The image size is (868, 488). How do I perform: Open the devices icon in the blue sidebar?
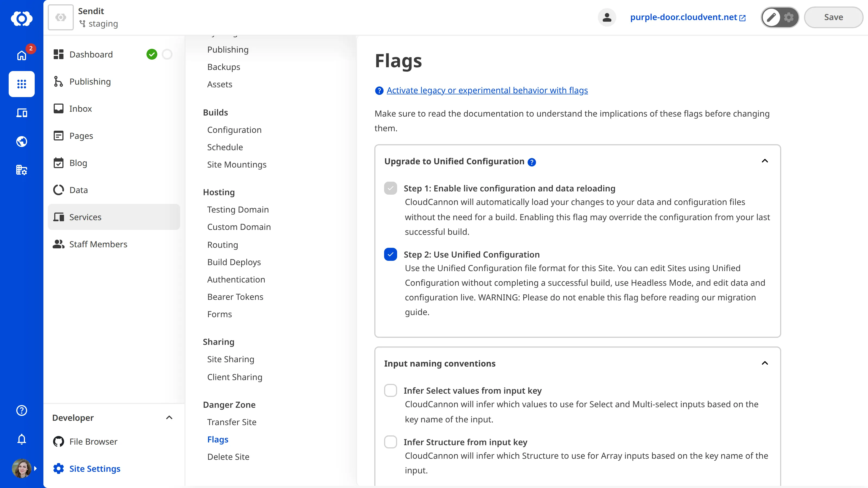(x=22, y=113)
